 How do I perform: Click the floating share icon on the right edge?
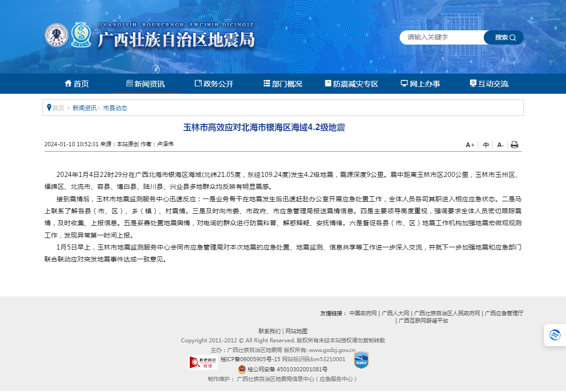point(554,335)
